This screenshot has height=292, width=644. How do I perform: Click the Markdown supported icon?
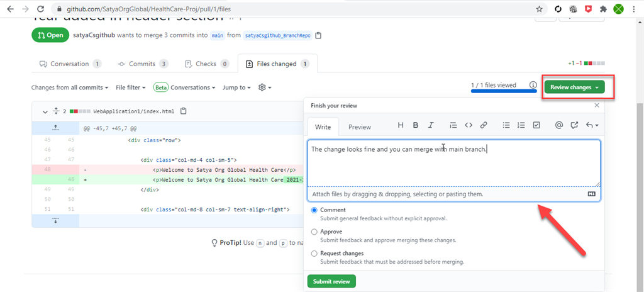point(592,194)
